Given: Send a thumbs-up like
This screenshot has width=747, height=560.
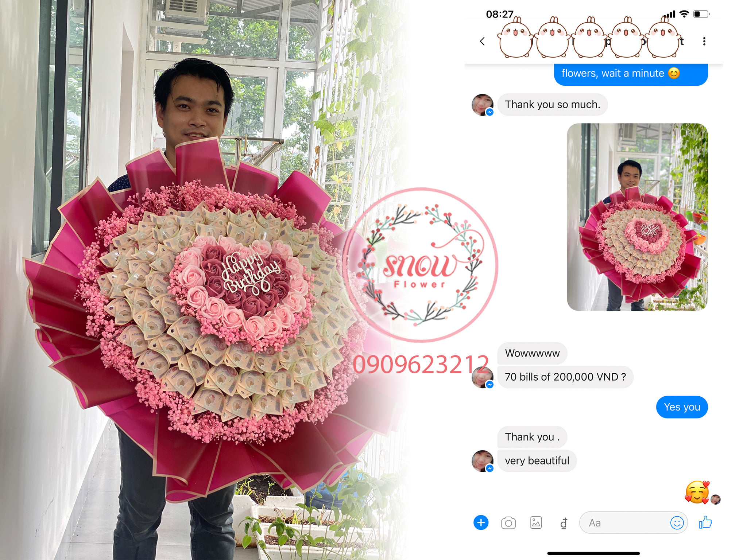Looking at the screenshot, I should (x=705, y=522).
